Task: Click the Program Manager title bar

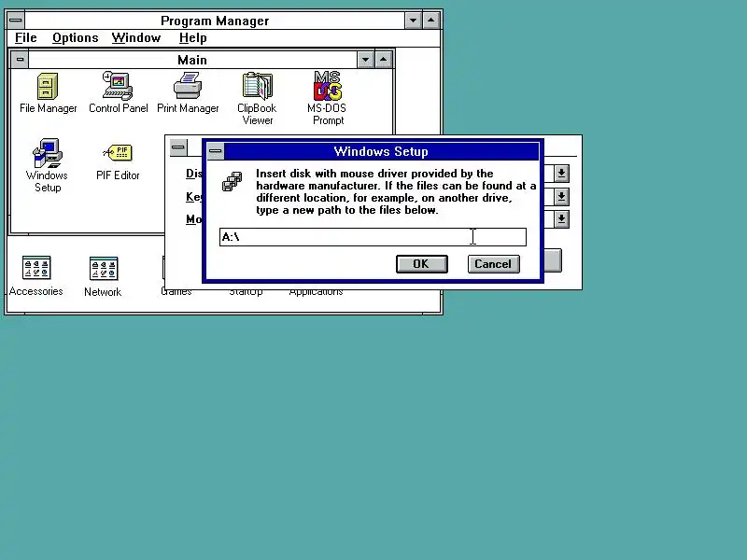Action: [x=215, y=21]
